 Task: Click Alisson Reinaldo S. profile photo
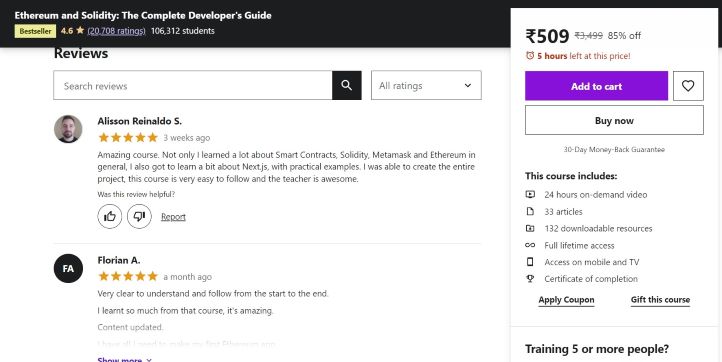pos(68,129)
